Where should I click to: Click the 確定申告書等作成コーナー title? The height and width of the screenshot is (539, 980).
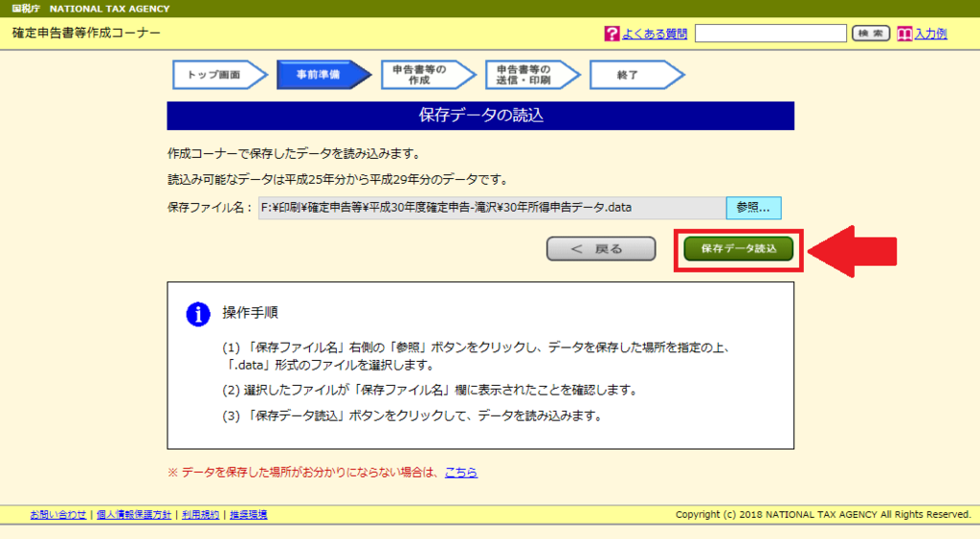[86, 34]
